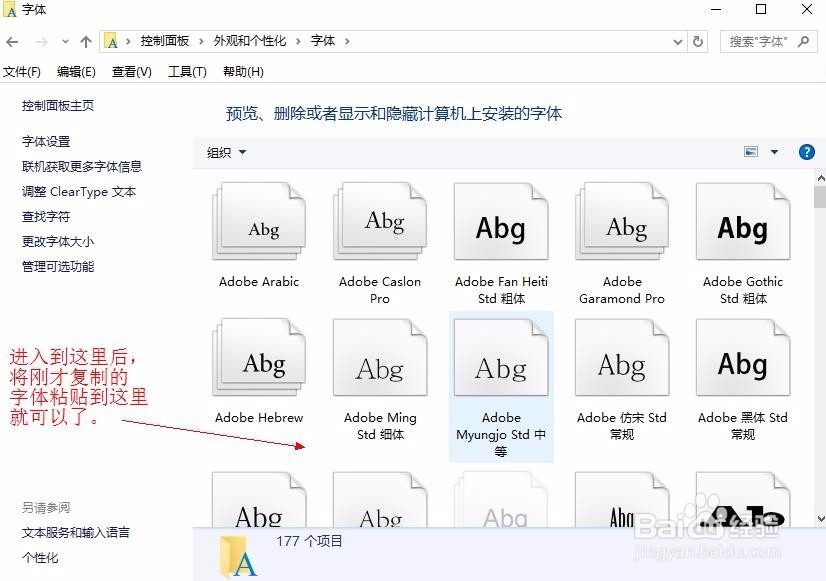Expand chevron before 控制面板 in breadcrumb

tap(128, 41)
